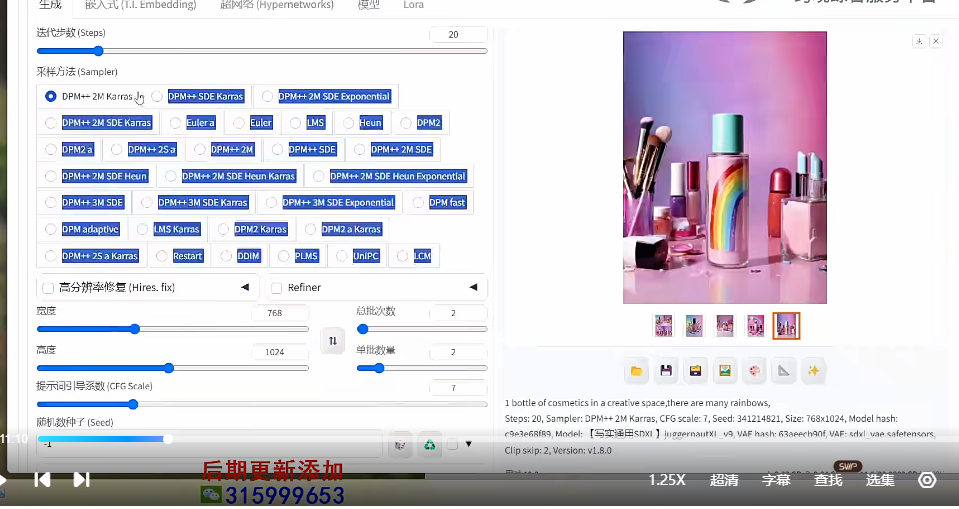Open 选集 episode list

880,480
